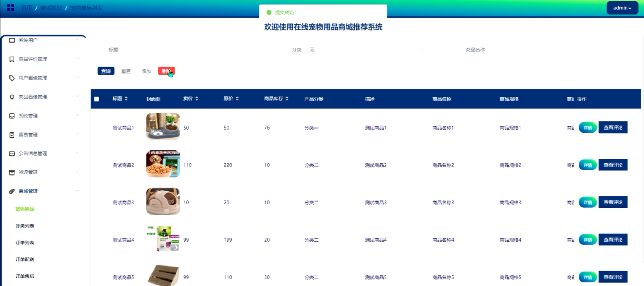Click the cover thumbnail of 测试商品1
The image size is (644, 286).
163,126
